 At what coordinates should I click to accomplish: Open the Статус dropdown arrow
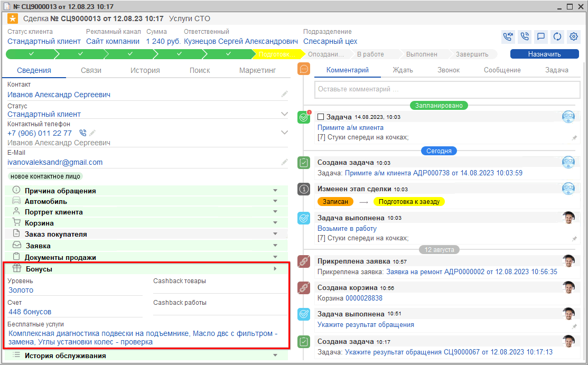(x=285, y=114)
